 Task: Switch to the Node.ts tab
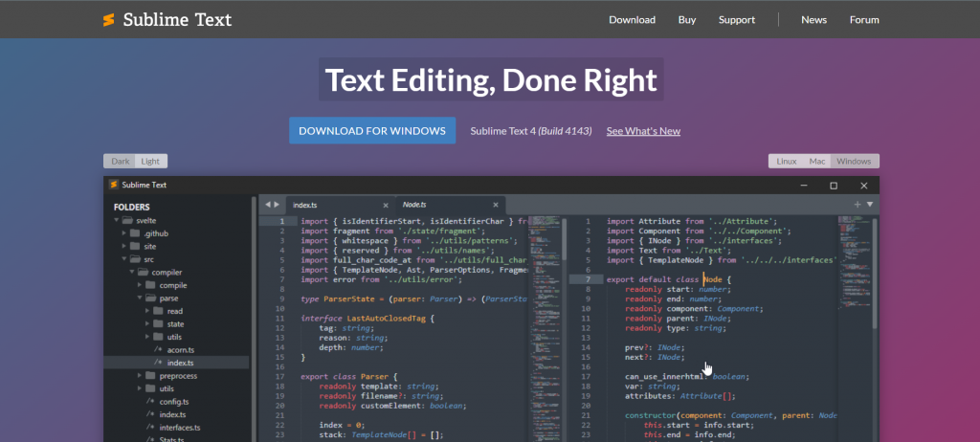click(x=450, y=205)
